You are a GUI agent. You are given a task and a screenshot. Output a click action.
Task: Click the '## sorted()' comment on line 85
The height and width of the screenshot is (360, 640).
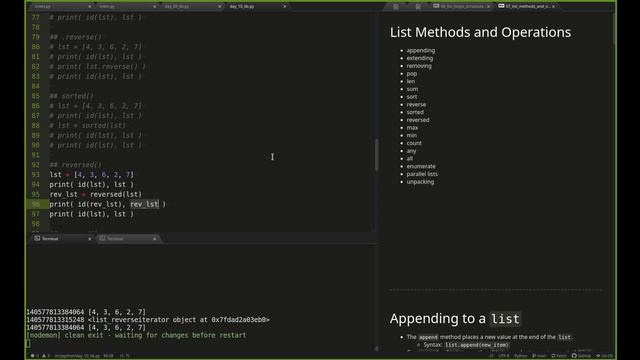pyautogui.click(x=71, y=96)
